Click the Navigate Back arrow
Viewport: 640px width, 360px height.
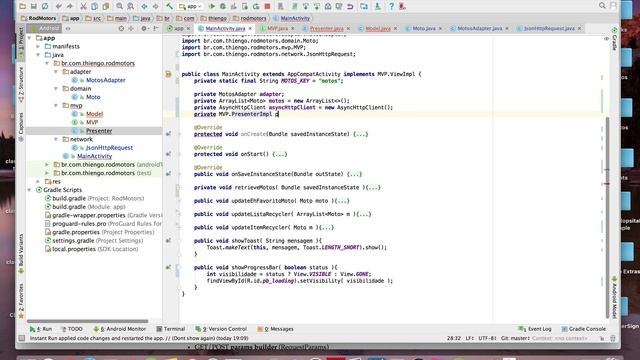[144, 6]
